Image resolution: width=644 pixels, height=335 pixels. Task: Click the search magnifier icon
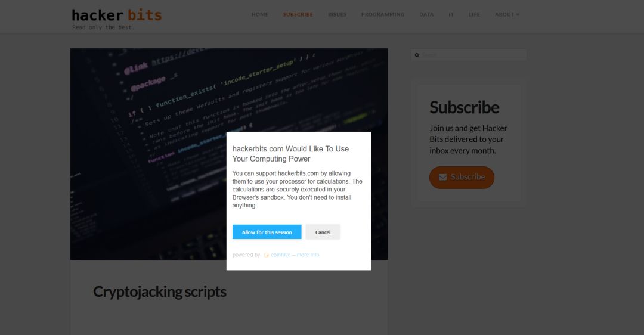pyautogui.click(x=417, y=55)
